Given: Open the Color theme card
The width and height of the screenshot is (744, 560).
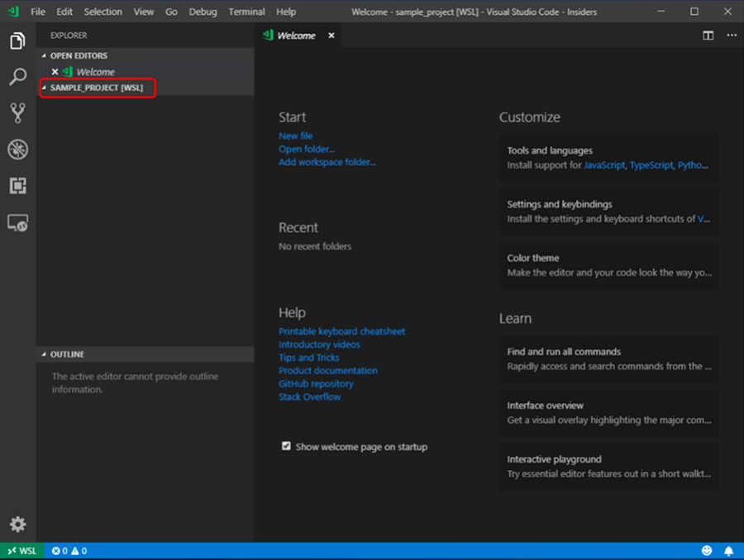Looking at the screenshot, I should click(x=609, y=265).
